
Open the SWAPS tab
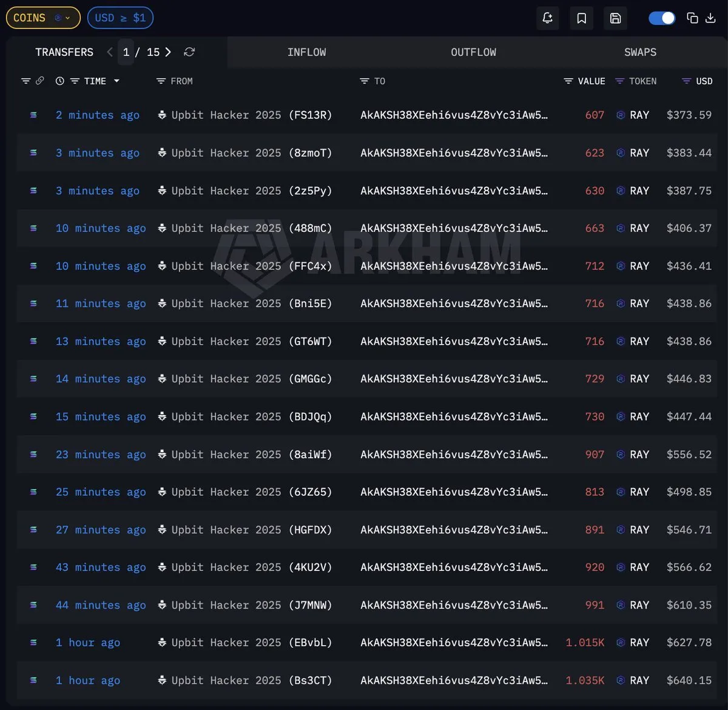(x=640, y=52)
